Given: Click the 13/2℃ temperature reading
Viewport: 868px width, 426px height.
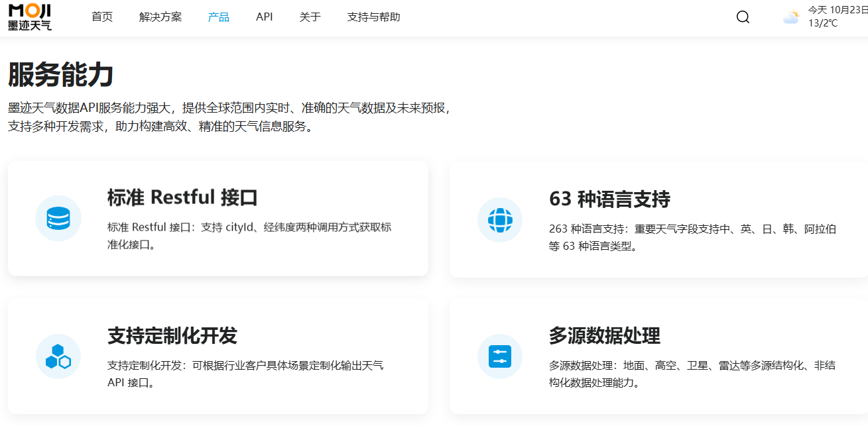Looking at the screenshot, I should pyautogui.click(x=823, y=23).
